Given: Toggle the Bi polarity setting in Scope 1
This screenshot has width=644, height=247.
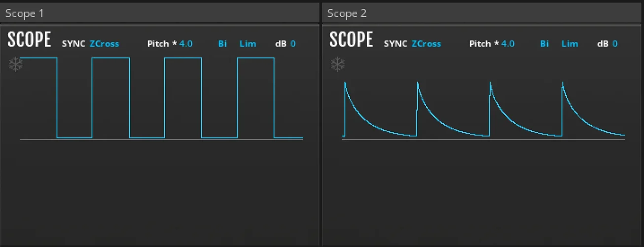Looking at the screenshot, I should click(222, 44).
